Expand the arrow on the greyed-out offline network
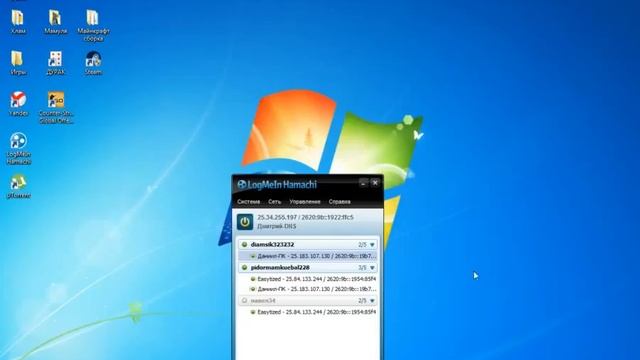Viewport: 640px width, 360px height. 372,301
